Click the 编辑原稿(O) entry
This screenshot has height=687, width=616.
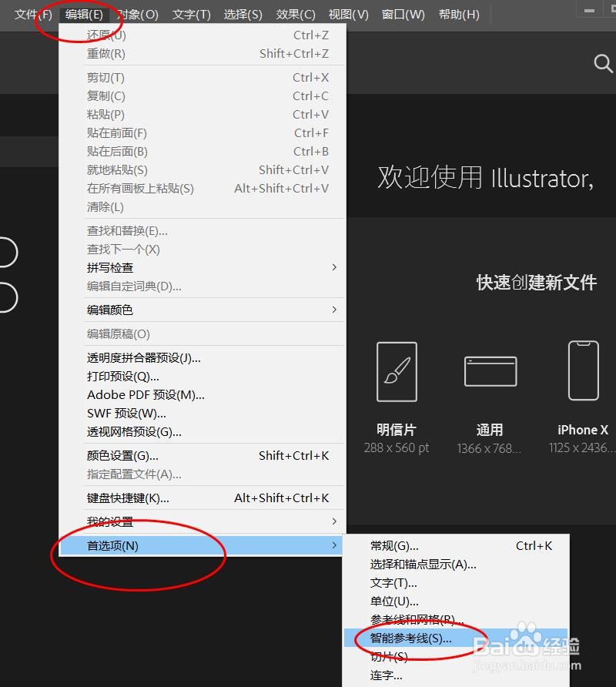tap(203, 333)
